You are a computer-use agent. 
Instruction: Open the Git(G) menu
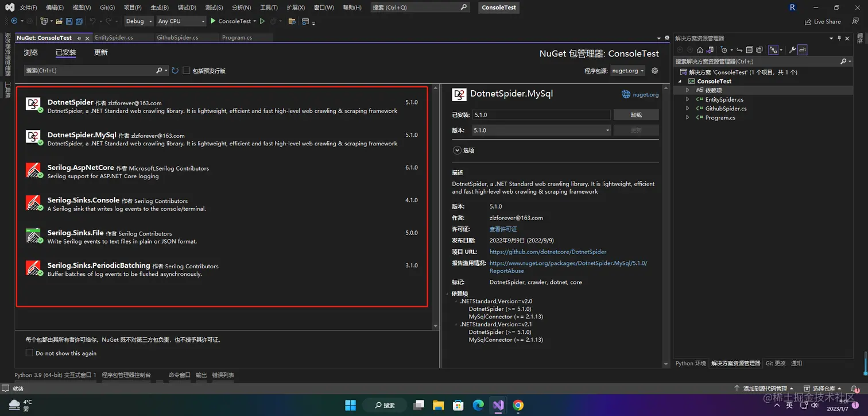(107, 7)
